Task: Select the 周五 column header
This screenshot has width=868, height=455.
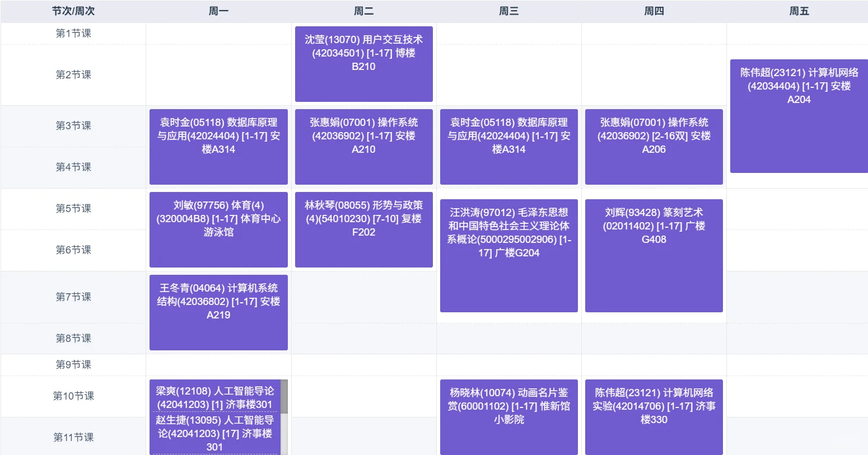Action: pyautogui.click(x=798, y=11)
